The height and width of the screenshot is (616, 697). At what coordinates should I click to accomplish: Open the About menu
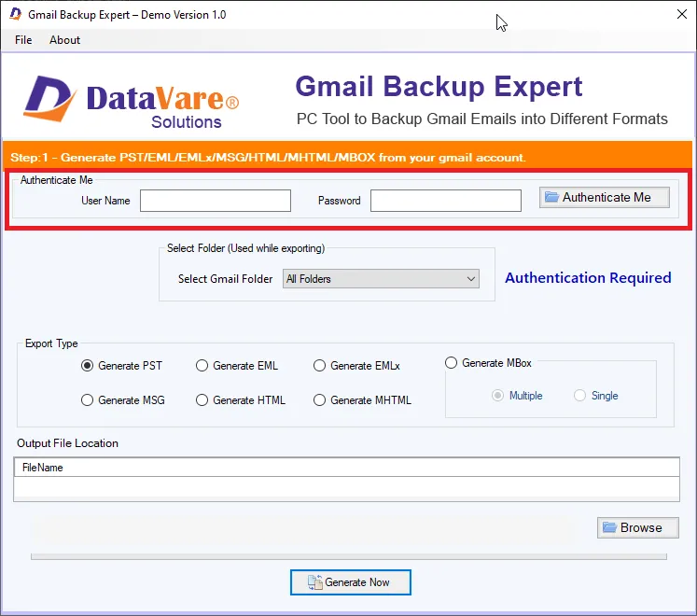coord(65,40)
